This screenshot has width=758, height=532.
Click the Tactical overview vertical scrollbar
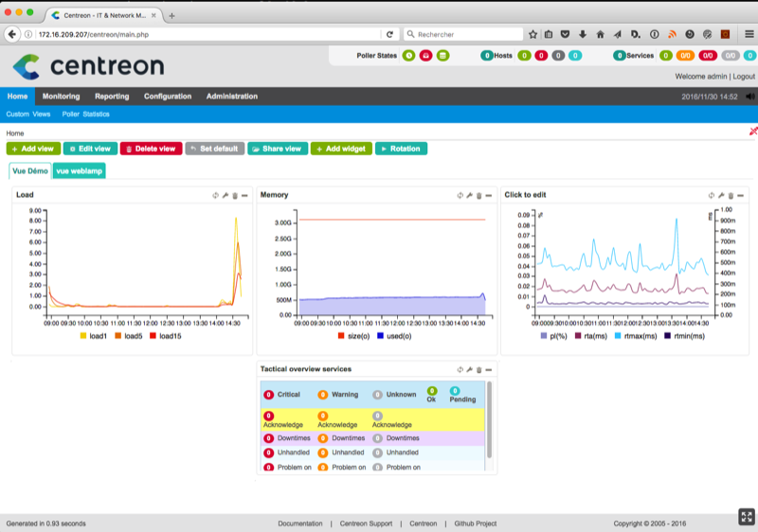click(489, 417)
